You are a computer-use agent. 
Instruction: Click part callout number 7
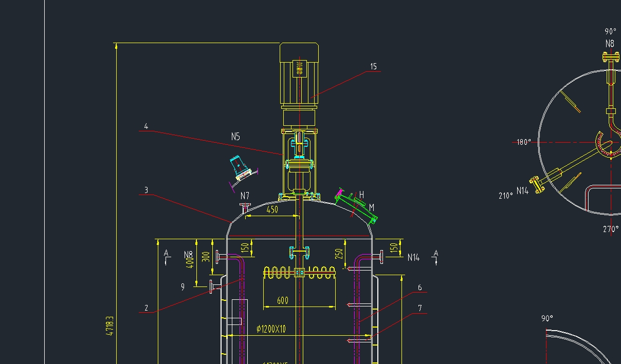(x=420, y=308)
